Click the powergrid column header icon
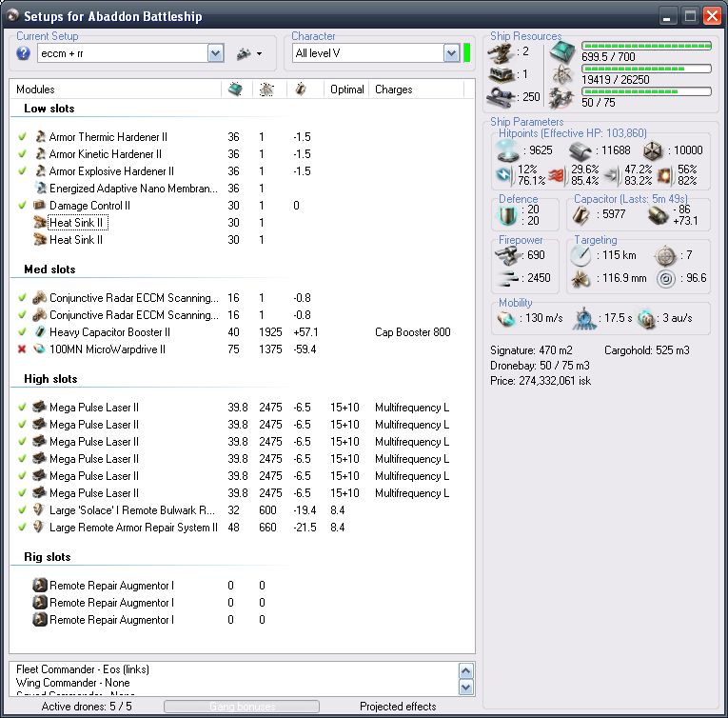Screen dimensions: 728x718 [266, 89]
